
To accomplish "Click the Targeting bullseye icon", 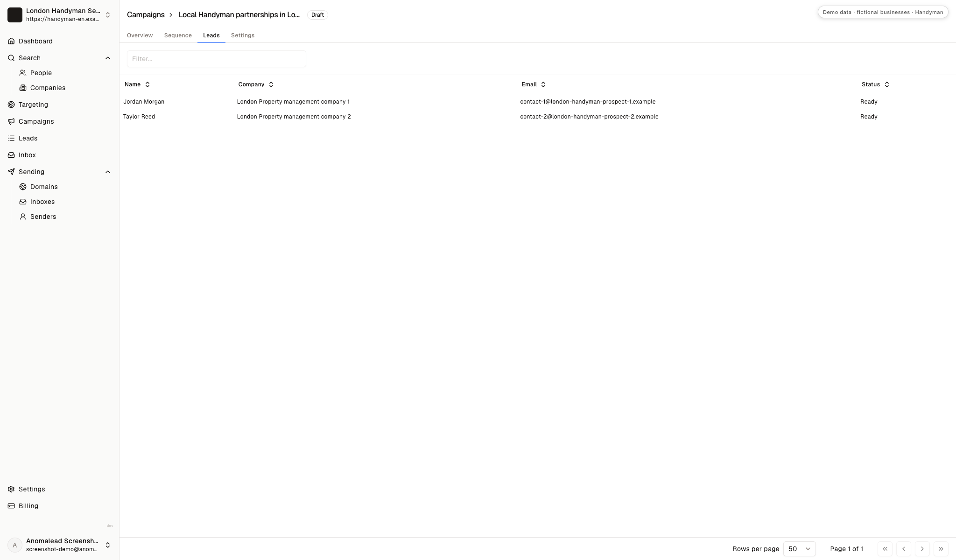I will tap(11, 105).
